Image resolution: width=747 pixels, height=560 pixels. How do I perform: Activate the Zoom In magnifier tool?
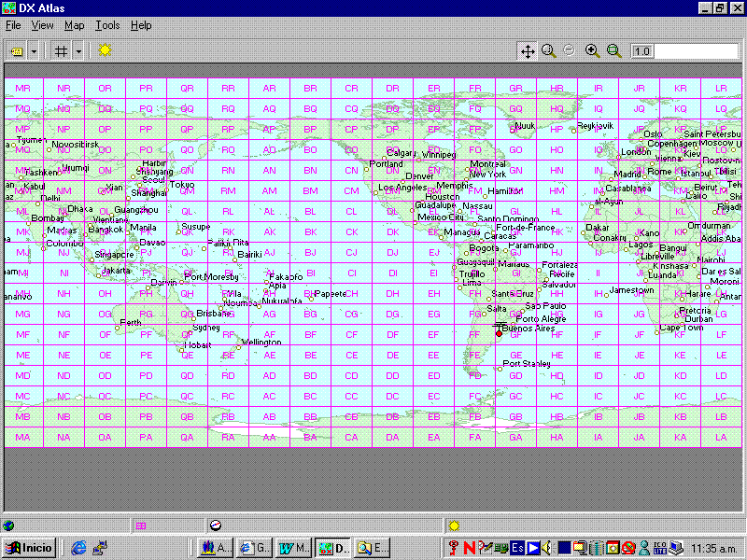(x=592, y=51)
